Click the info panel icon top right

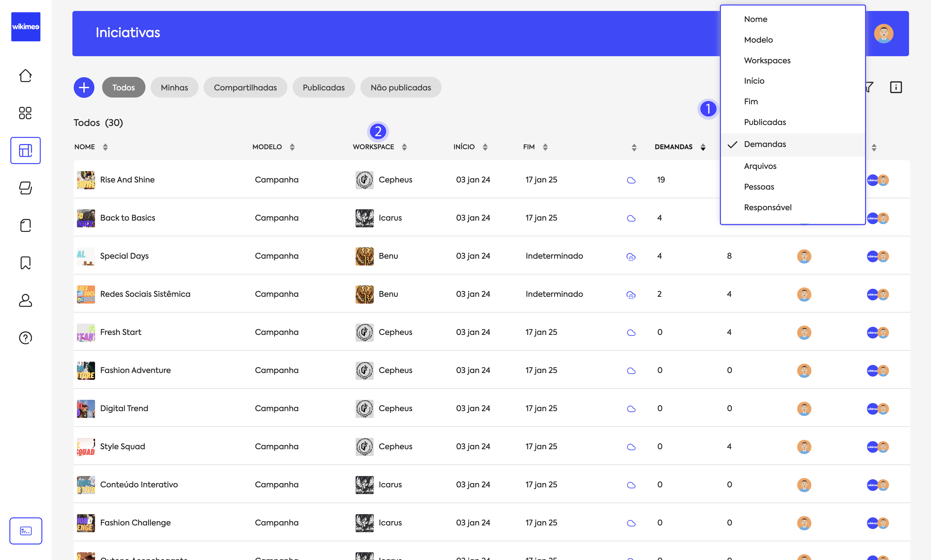(895, 87)
